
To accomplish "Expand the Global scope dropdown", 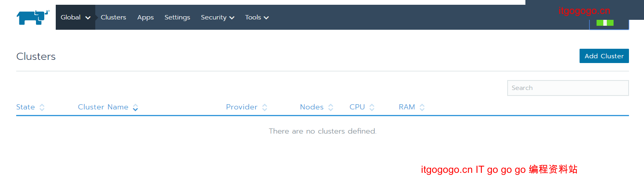I will (x=75, y=17).
